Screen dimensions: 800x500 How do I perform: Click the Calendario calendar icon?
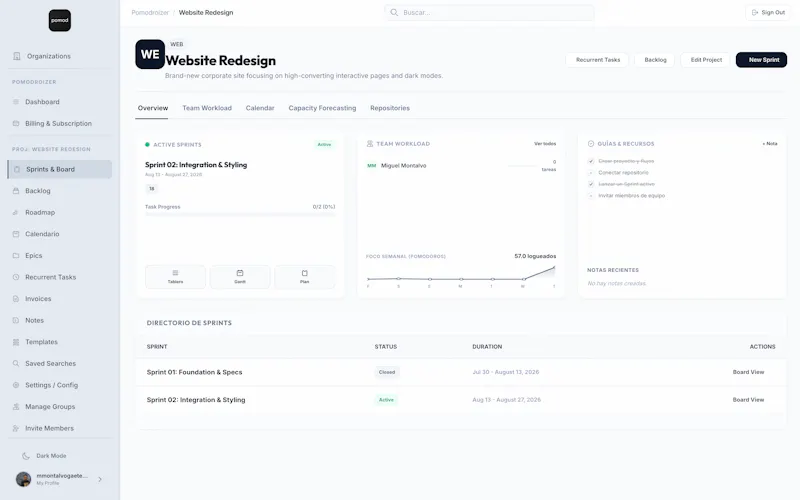click(16, 234)
